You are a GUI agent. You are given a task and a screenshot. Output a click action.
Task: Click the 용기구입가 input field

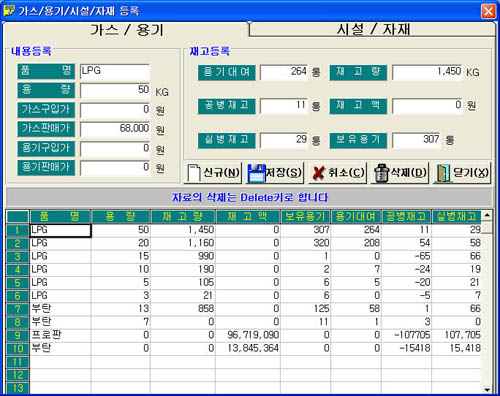pos(115,148)
